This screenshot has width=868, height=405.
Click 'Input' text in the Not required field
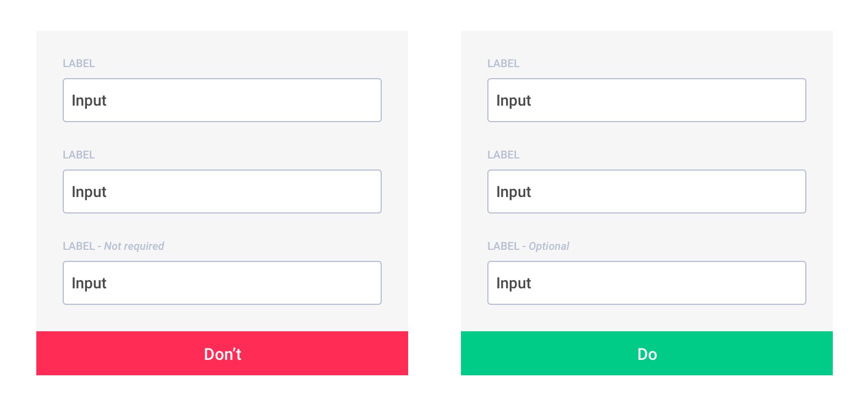coord(89,283)
